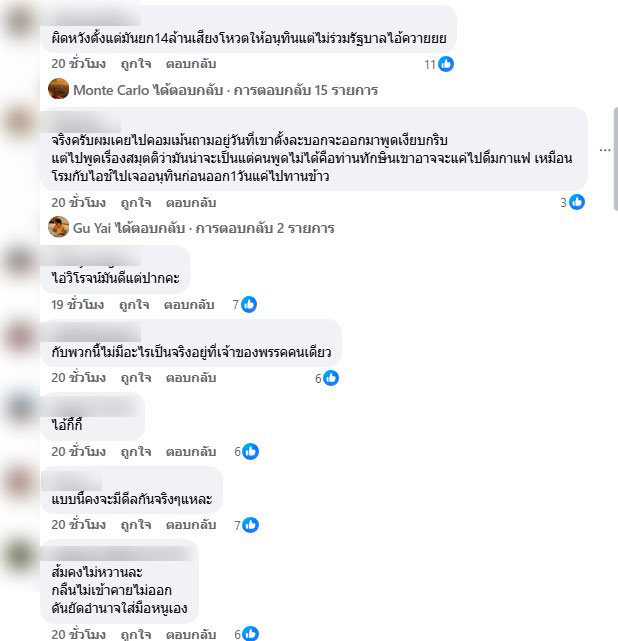This screenshot has height=641, width=618.
Task: Open Monte Carlo's profile picture
Action: coord(58,89)
